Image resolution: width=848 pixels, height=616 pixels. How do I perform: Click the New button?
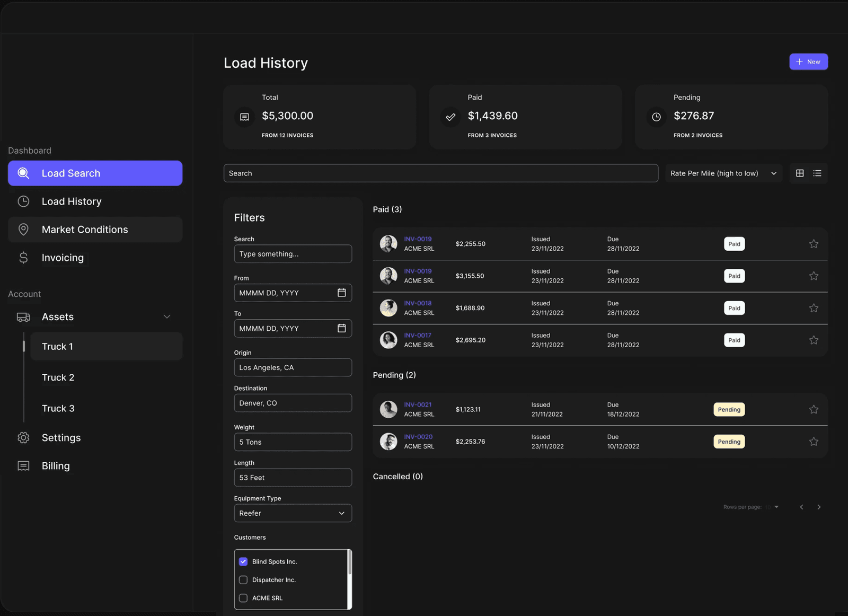[x=809, y=62]
